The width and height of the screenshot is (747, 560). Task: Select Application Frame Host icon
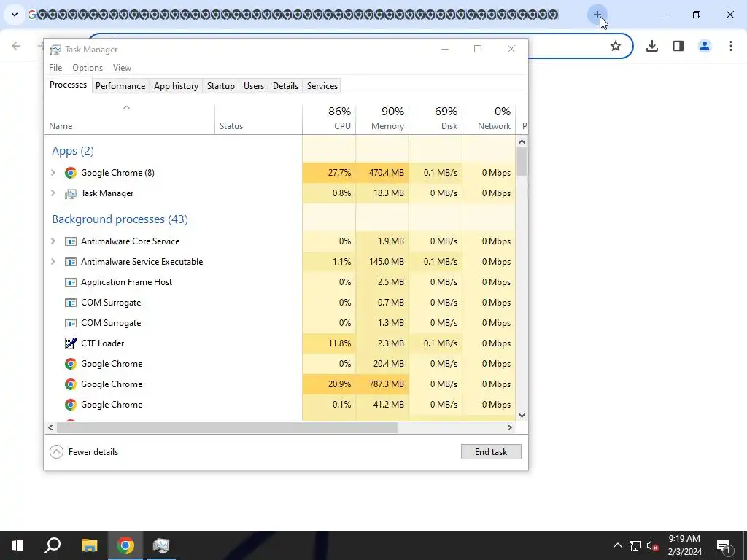(x=71, y=282)
